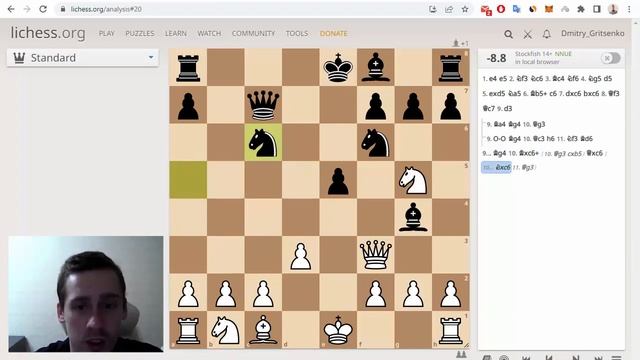This screenshot has height=360, width=640.
Task: Open the red Opera extension icon
Action: pos(501,9)
